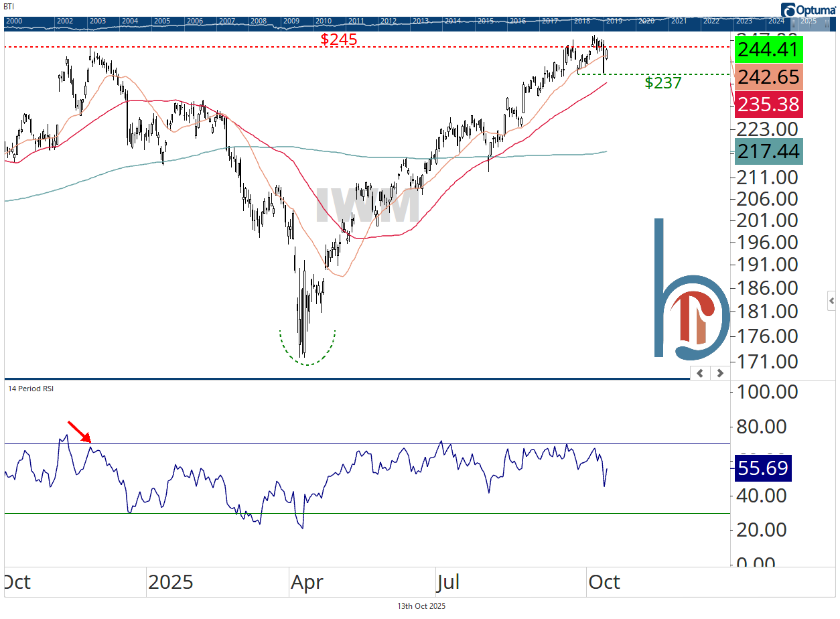Expand the collapsed side panel on right edge

pyautogui.click(x=831, y=299)
